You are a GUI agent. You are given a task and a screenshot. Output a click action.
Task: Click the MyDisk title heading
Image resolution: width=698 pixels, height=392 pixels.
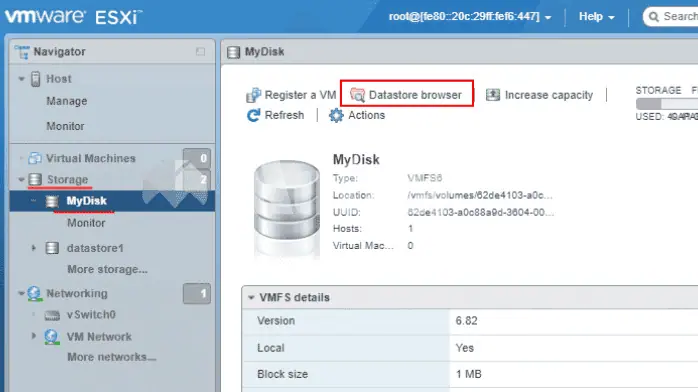[x=356, y=159]
